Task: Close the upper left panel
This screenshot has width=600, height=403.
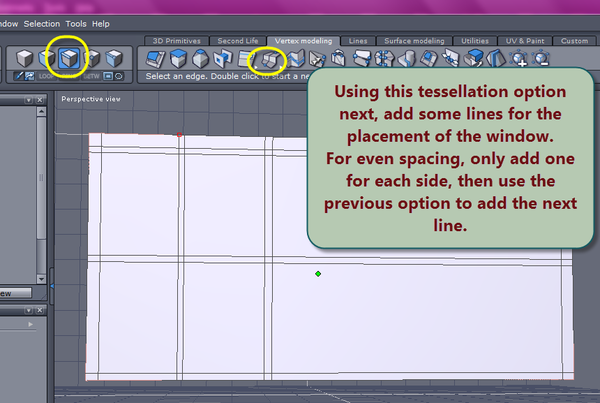Action: [39, 100]
